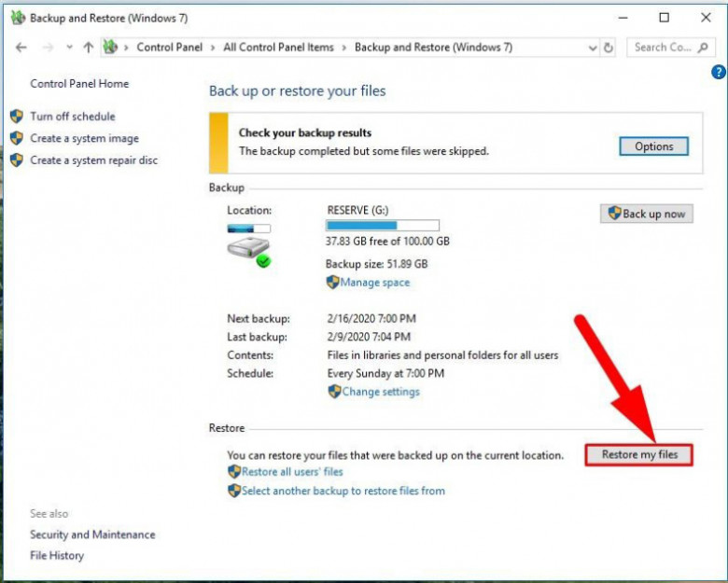This screenshot has height=583, width=728.
Task: Click 'Check your backup results' heading
Action: [x=305, y=132]
